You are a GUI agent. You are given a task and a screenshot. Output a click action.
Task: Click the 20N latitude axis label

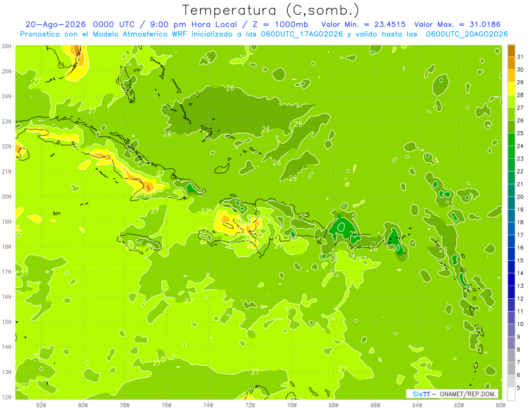6,196
